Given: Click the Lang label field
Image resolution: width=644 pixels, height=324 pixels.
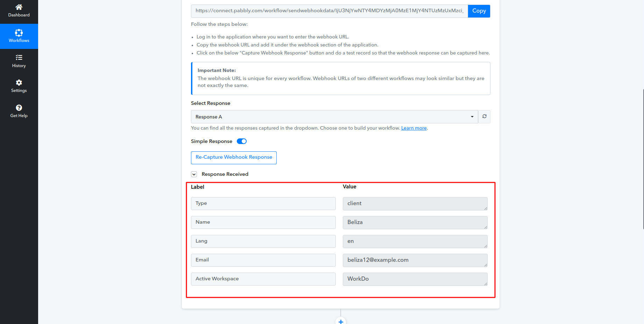Looking at the screenshot, I should point(263,241).
